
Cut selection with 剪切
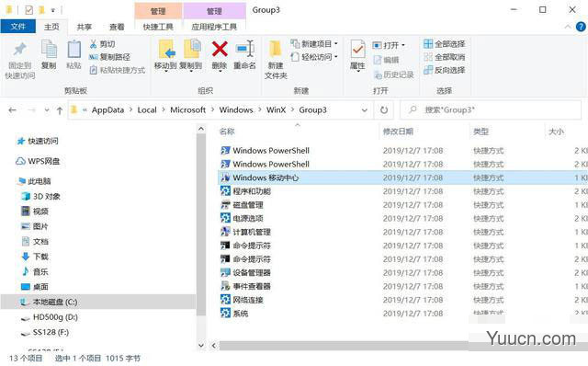click(x=102, y=44)
